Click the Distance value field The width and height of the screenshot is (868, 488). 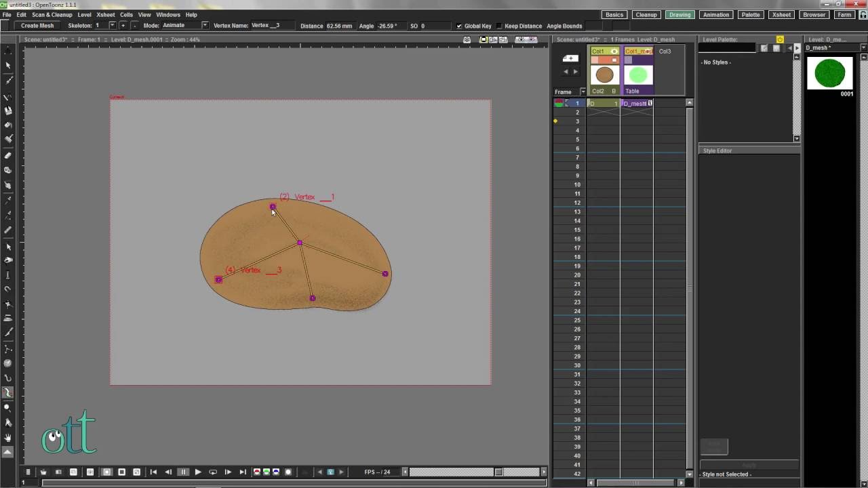[340, 26]
